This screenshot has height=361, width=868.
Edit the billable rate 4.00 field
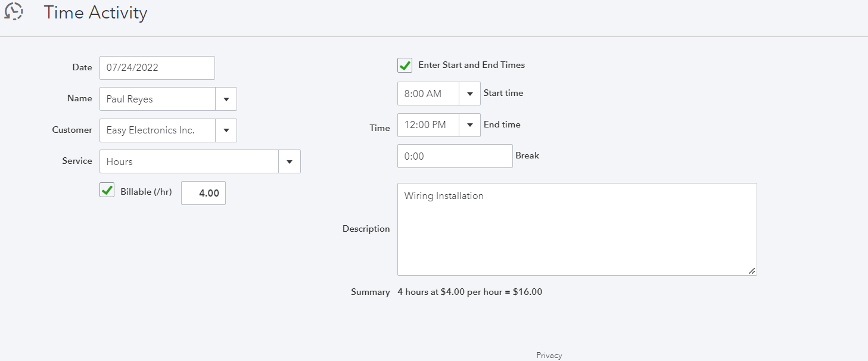[x=203, y=193]
